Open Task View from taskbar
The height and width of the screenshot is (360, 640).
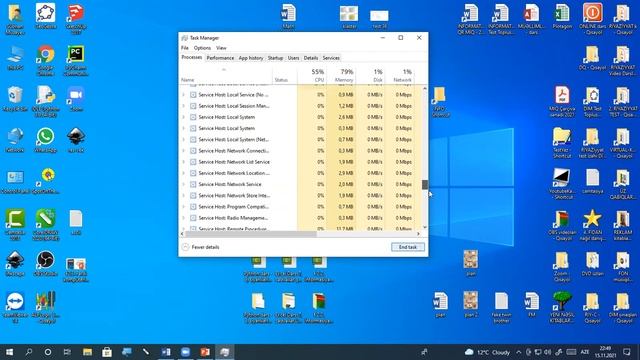[x=67, y=352]
